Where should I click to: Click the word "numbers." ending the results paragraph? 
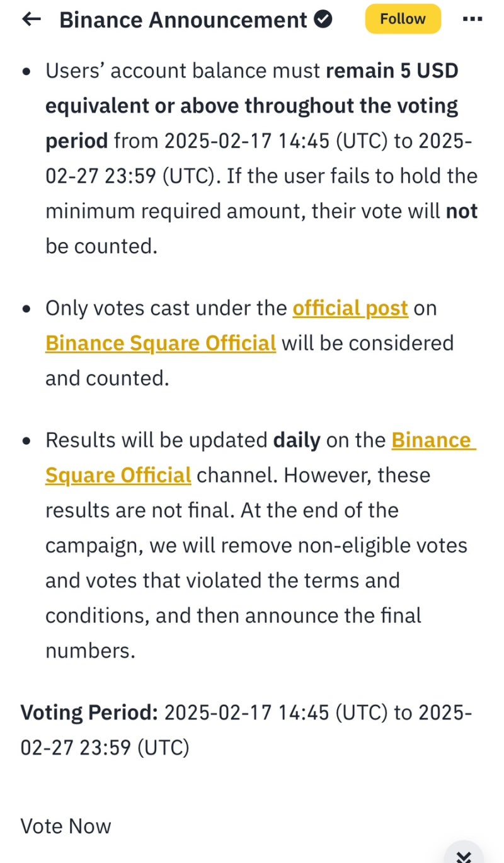coord(90,651)
